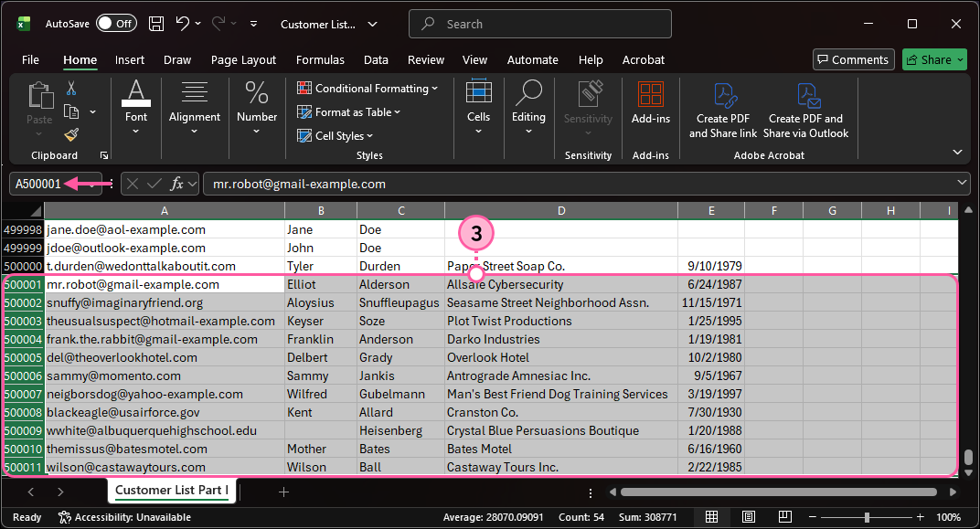Click Create PDF and Share via Outlook
980x529 pixels.
tap(805, 111)
